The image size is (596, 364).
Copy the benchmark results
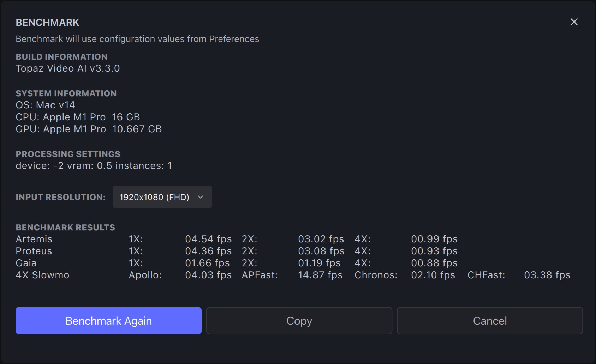tap(299, 321)
